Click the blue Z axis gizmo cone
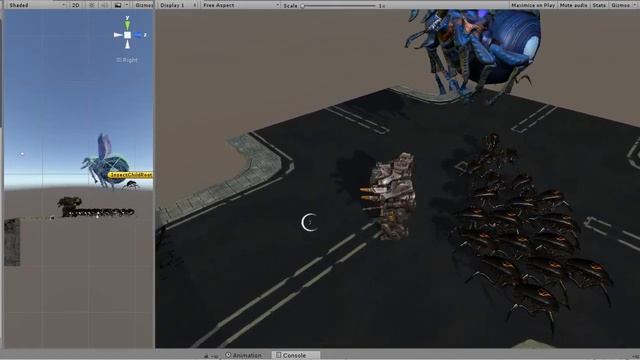Screen dimensions: 640x360 139,35
